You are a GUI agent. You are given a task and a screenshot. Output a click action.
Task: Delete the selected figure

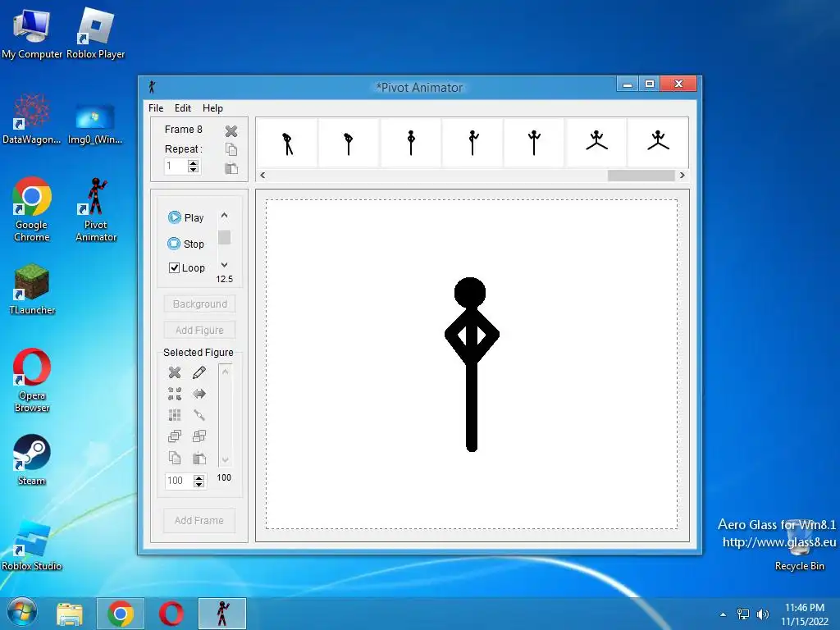175,372
